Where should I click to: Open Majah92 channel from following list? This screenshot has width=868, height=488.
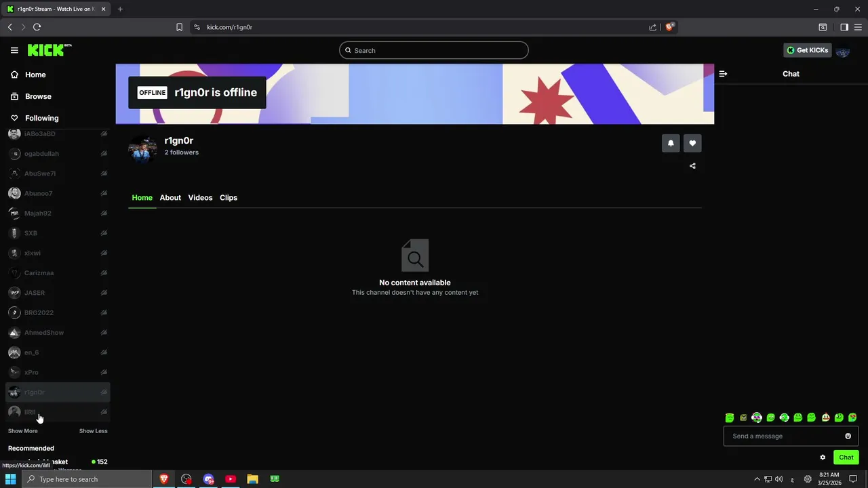58,213
